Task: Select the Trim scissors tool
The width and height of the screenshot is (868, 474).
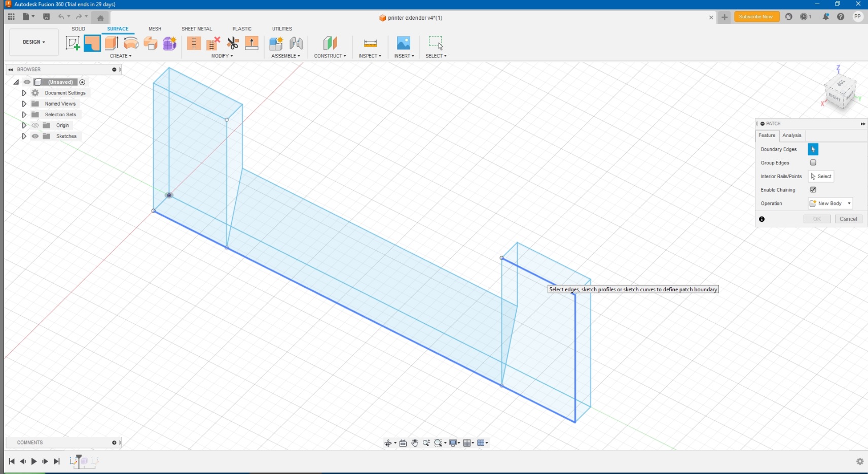Action: [x=233, y=43]
